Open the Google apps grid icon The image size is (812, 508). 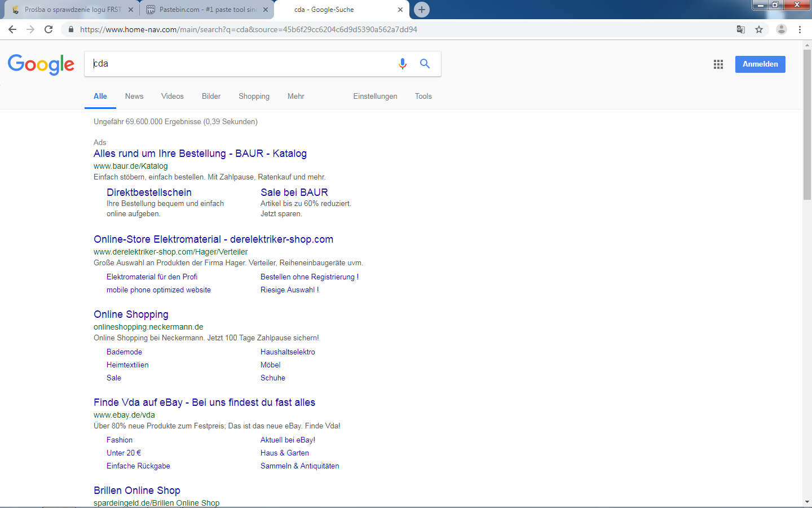tap(718, 64)
